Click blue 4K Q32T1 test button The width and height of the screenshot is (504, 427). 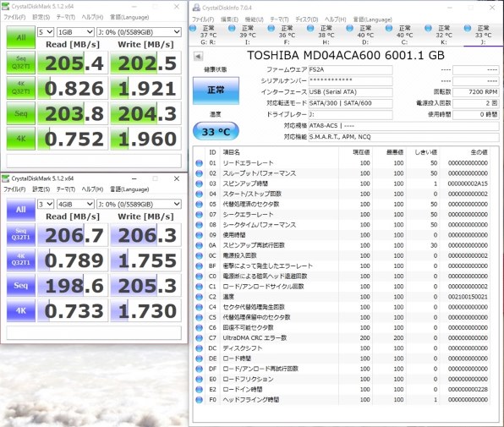(x=21, y=260)
